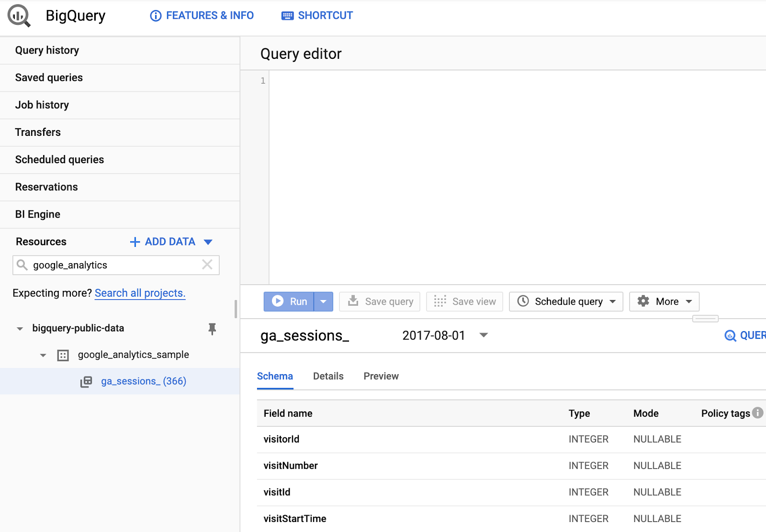Click Save view button
766x532 pixels.
tap(464, 301)
